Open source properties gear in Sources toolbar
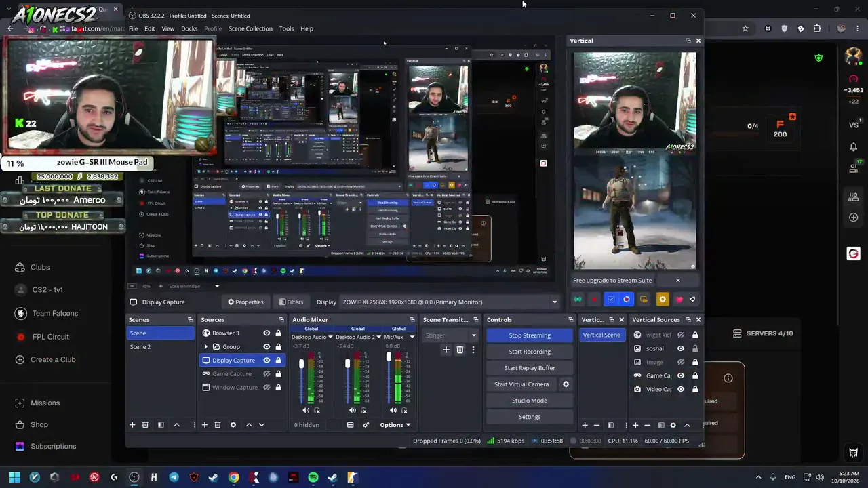Image resolution: width=868 pixels, height=488 pixels. pos(233,425)
